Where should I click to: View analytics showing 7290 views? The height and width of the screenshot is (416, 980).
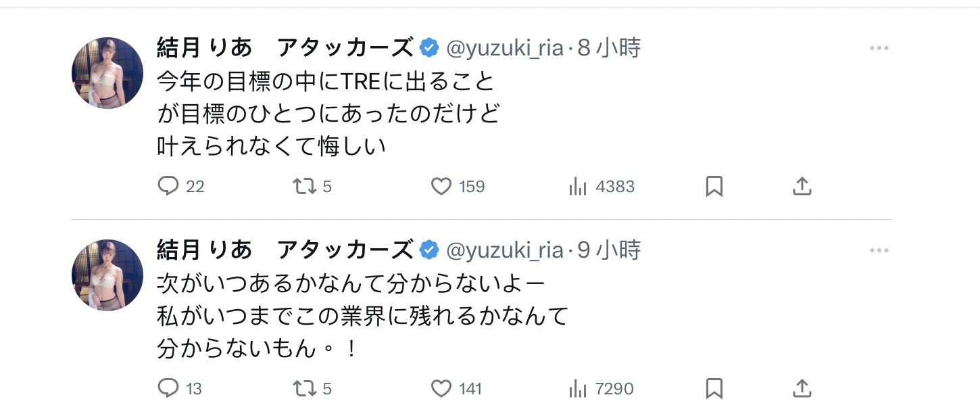pyautogui.click(x=577, y=389)
